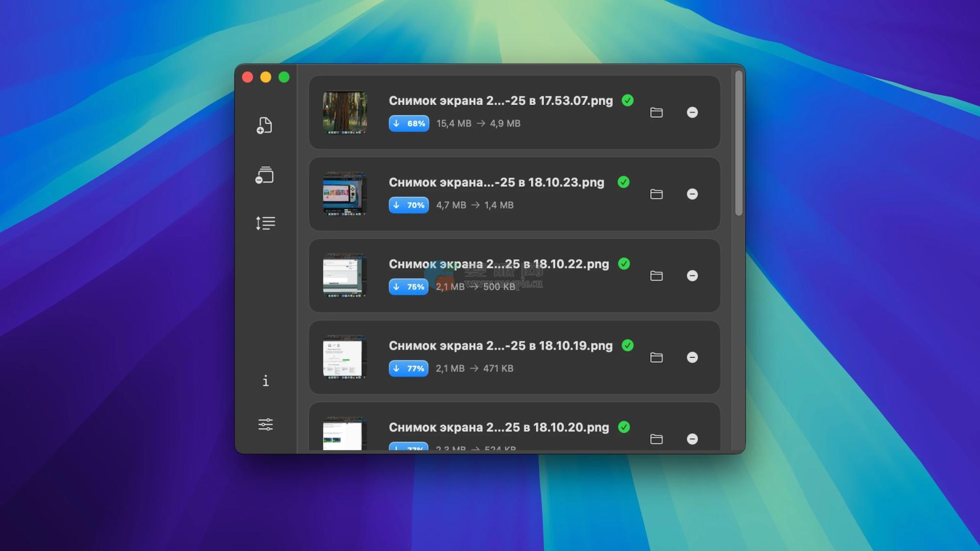980x551 pixels.
Task: Remove the 18.10.23.png entry
Action: click(692, 194)
